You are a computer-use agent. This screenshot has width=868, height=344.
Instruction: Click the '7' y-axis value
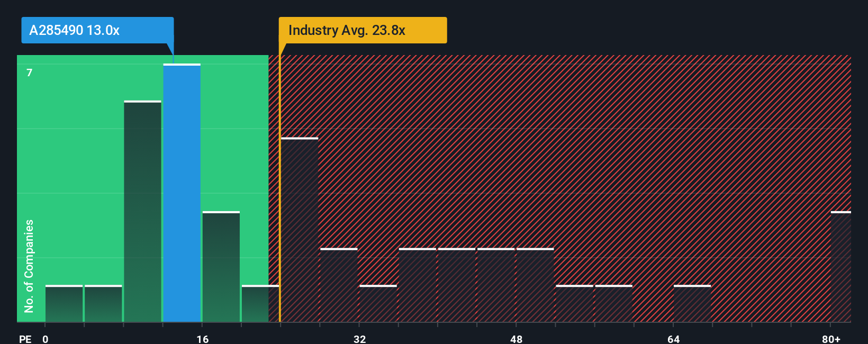30,73
